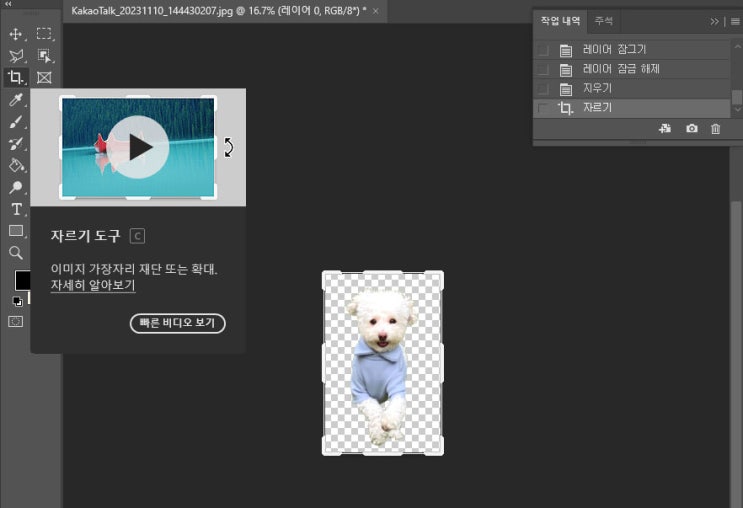
Task: Select the Eyedropper tool
Action: pyautogui.click(x=16, y=100)
